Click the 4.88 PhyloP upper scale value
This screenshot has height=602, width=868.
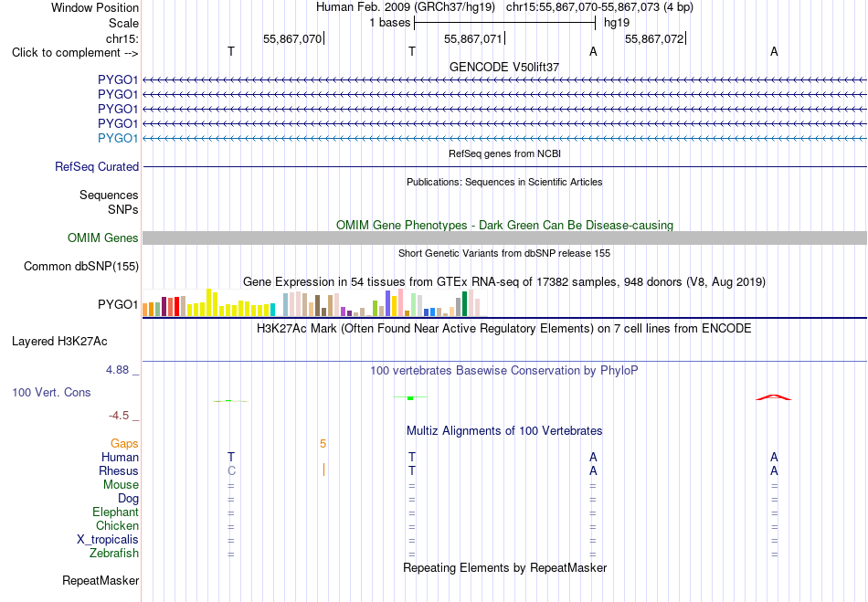[117, 370]
